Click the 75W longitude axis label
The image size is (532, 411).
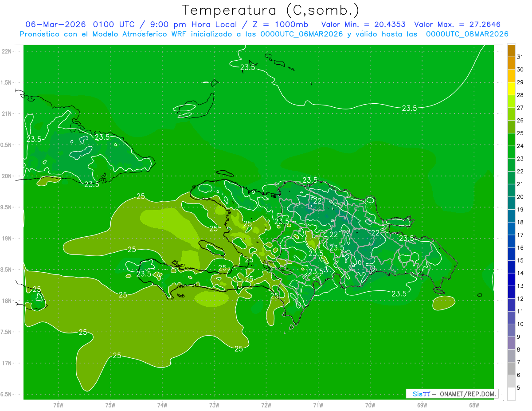[110, 405]
